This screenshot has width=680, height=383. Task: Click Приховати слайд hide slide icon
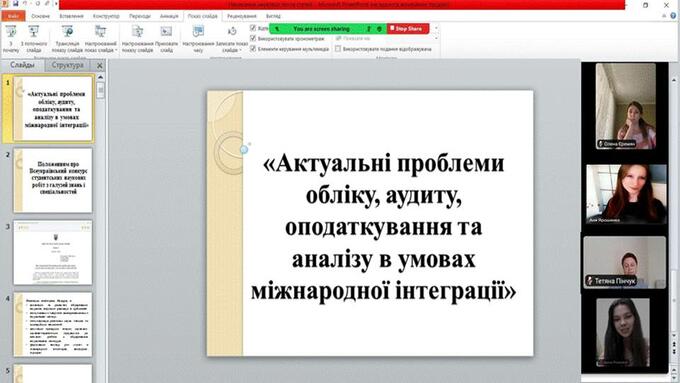166,32
